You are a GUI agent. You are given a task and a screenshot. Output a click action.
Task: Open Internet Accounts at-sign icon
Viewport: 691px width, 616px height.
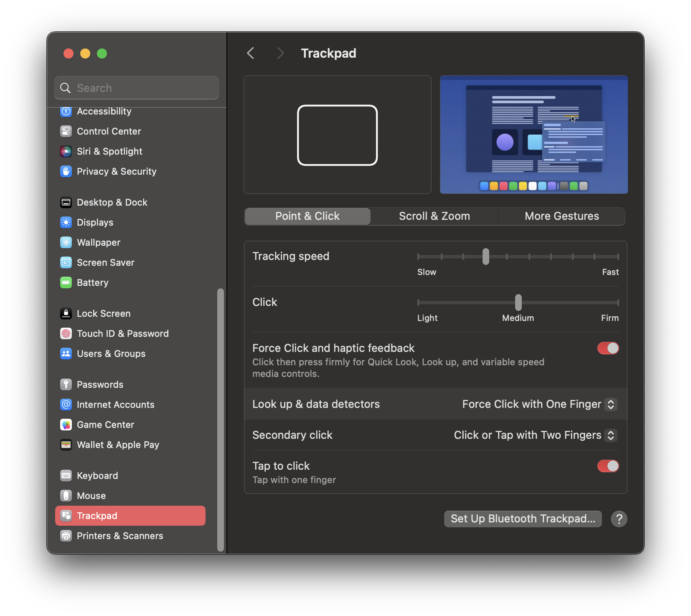[66, 405]
